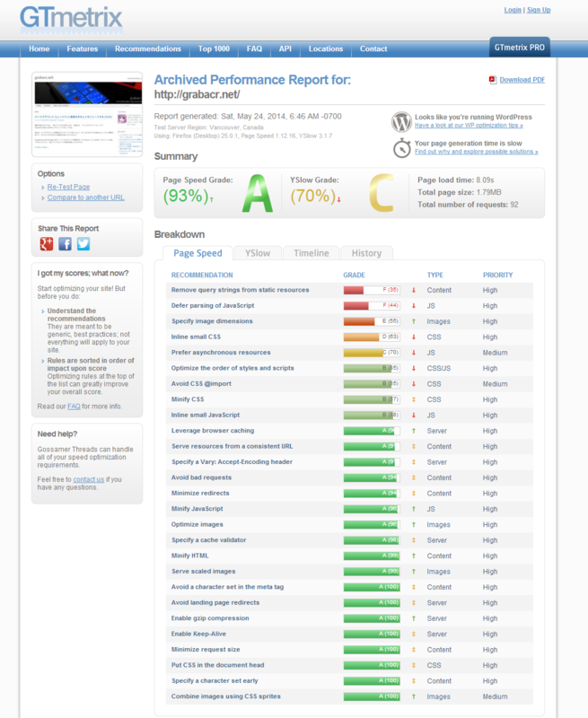Click Download PDF link
The image size is (588, 718).
[x=522, y=80]
